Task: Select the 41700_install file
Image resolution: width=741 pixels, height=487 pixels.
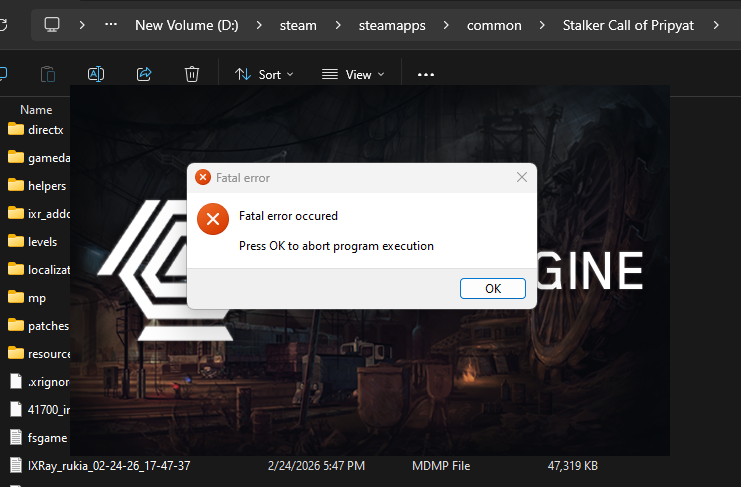Action: click(49, 410)
